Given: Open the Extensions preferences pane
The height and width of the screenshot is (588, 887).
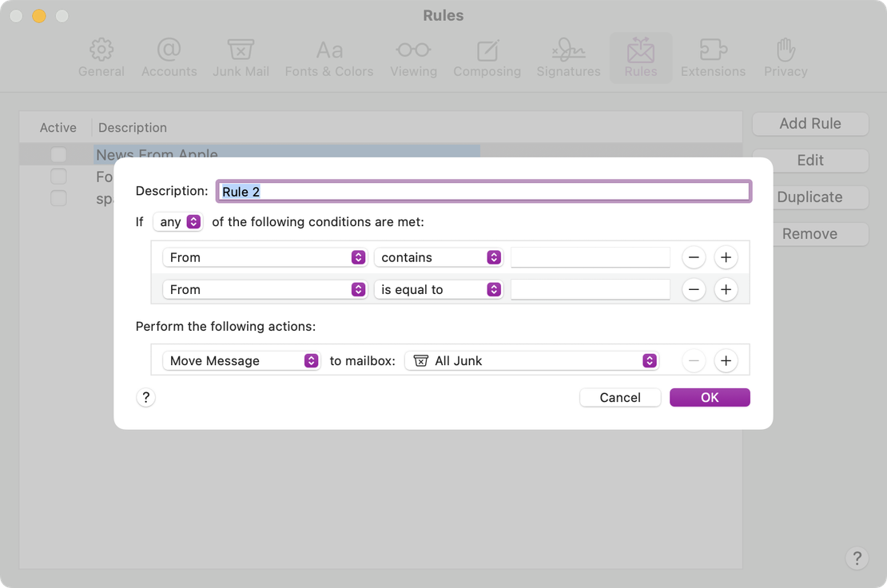Looking at the screenshot, I should (x=713, y=58).
